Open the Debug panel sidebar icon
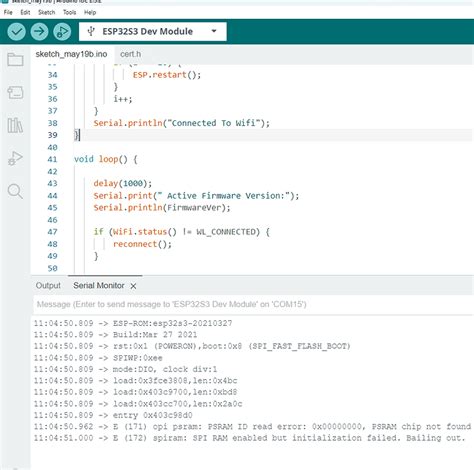474x470 pixels. pyautogui.click(x=15, y=158)
